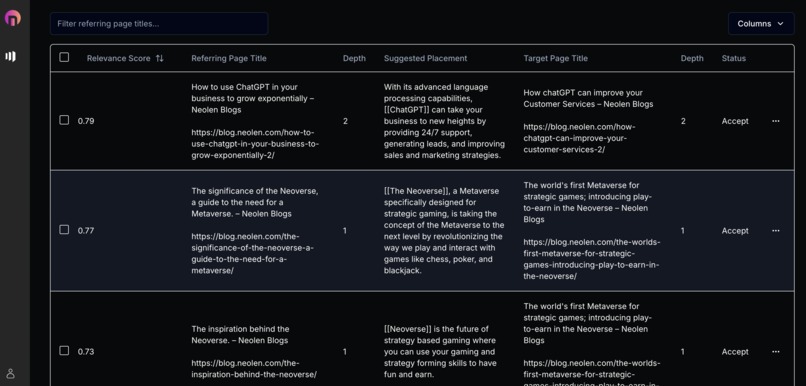806x386 pixels.
Task: Click target title in the 0.77 row
Action: pyautogui.click(x=588, y=202)
